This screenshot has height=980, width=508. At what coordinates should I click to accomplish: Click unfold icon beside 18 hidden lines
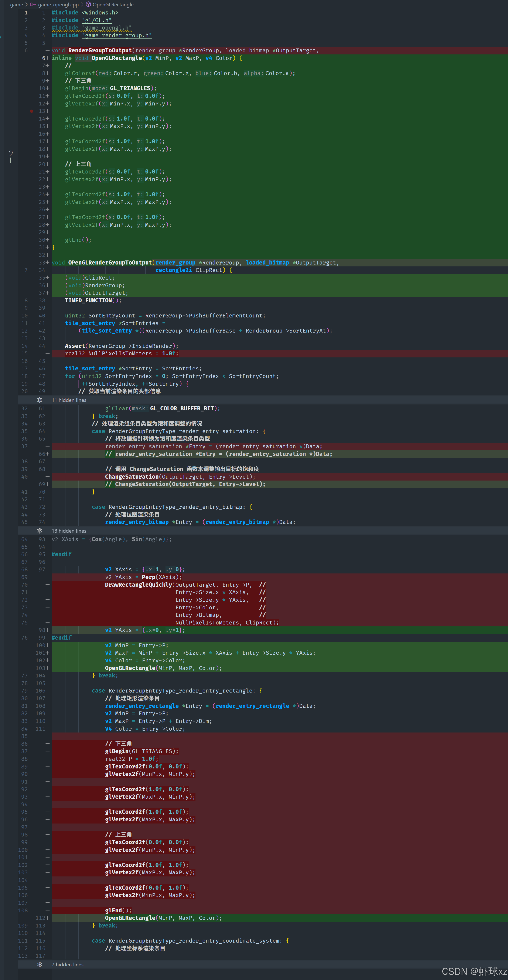point(40,531)
